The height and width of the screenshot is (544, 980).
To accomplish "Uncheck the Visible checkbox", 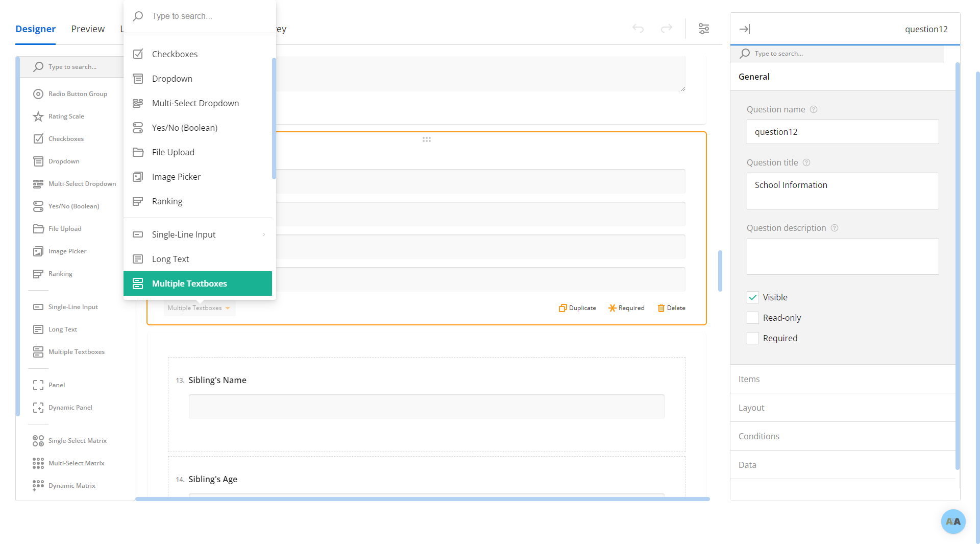I will point(753,297).
